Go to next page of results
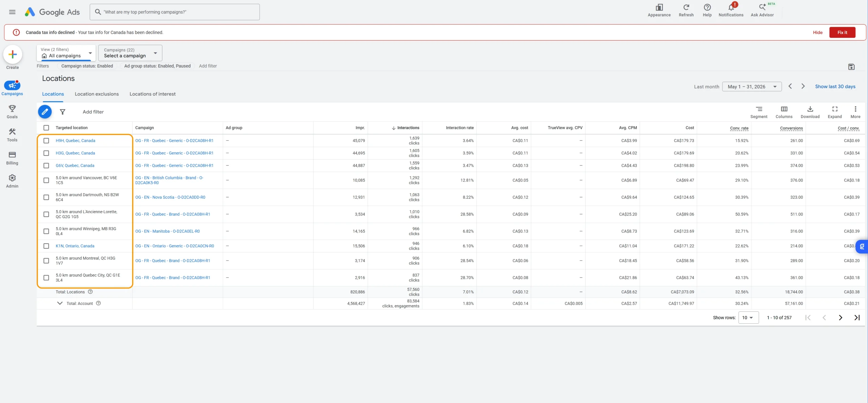The height and width of the screenshot is (403, 868). 840,318
